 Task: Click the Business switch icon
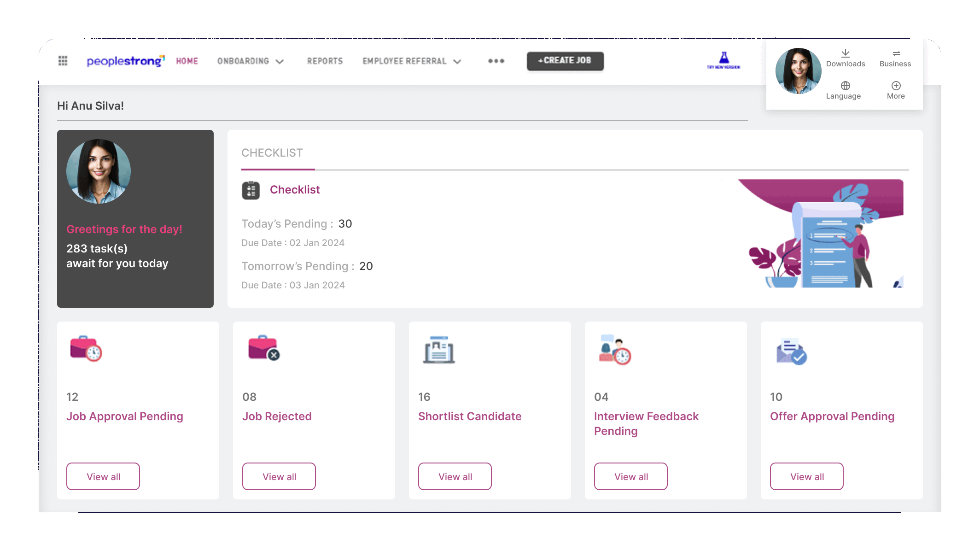[896, 53]
